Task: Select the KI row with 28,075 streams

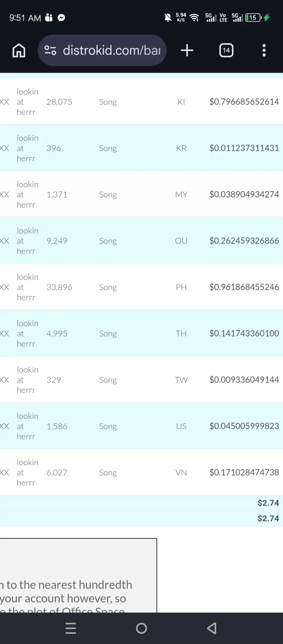Action: click(x=141, y=102)
